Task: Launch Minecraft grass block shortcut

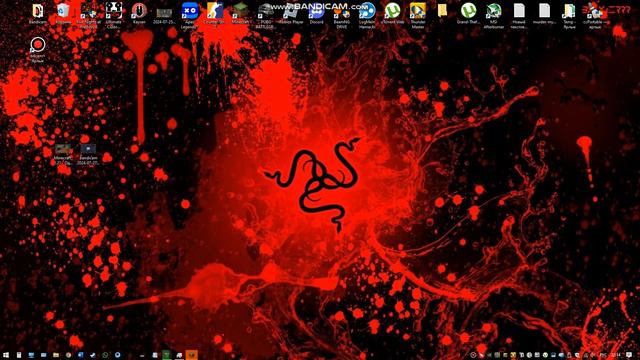Action: point(240,13)
